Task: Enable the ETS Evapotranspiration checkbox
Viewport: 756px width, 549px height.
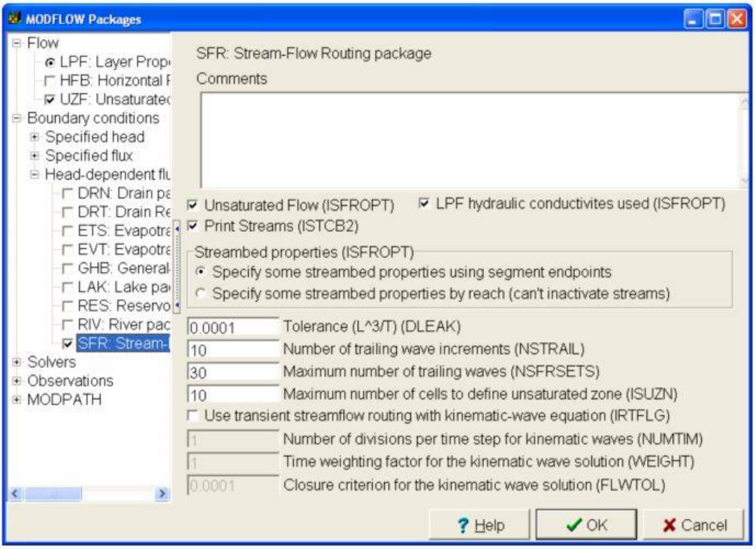Action: coord(68,231)
